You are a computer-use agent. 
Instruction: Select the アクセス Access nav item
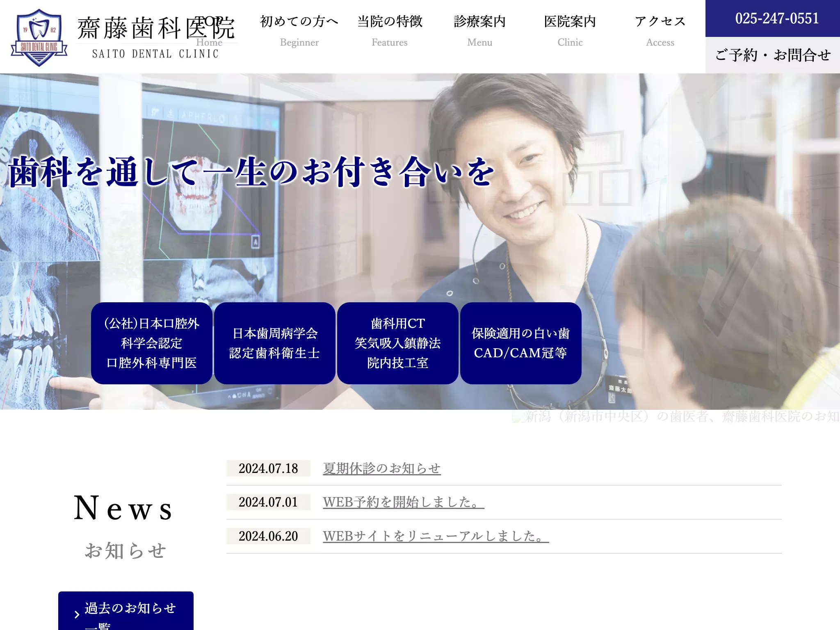pos(660,31)
